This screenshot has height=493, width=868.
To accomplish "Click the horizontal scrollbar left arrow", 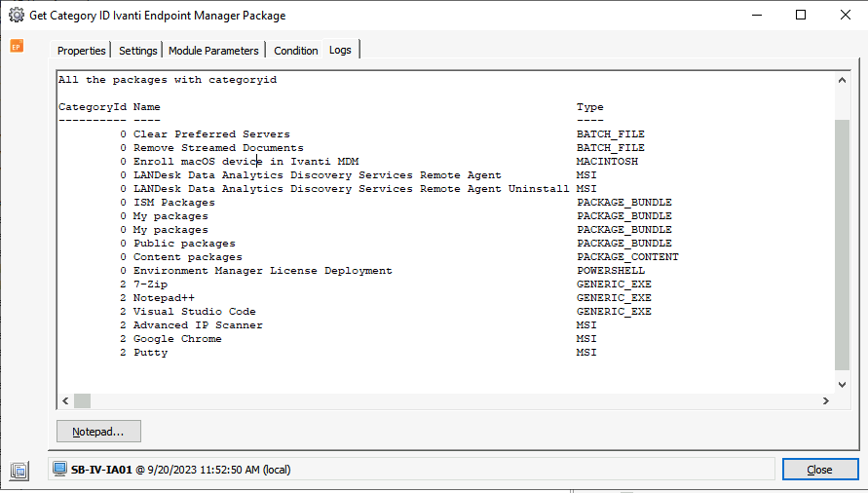I will point(65,400).
